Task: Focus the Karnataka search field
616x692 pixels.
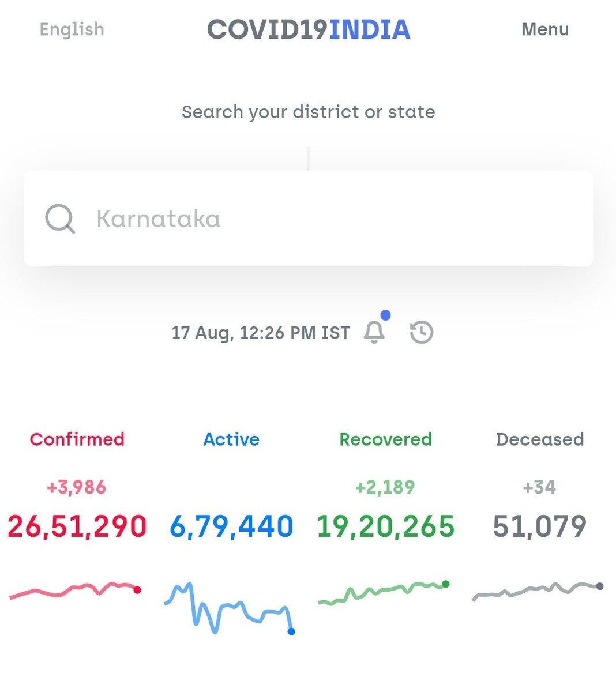Action: [308, 219]
